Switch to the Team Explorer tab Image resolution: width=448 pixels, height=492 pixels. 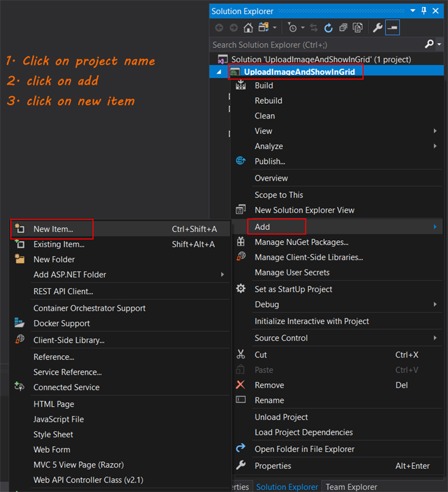click(351, 487)
